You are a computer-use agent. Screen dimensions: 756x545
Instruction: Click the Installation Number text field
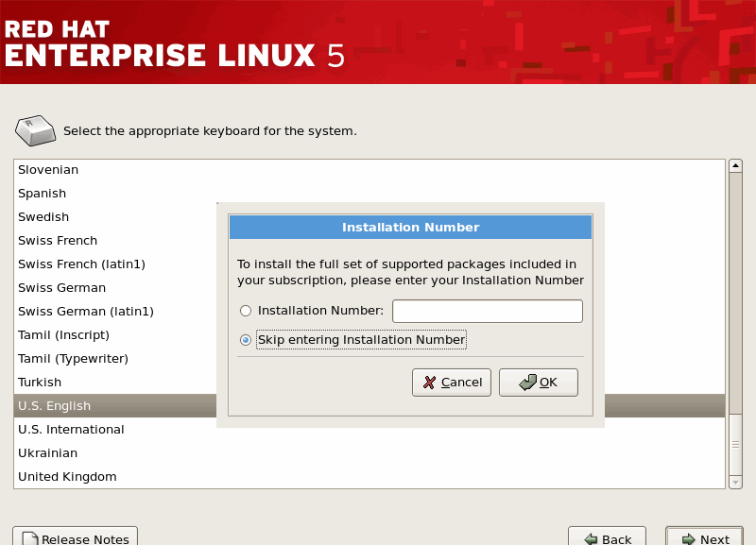[487, 312]
